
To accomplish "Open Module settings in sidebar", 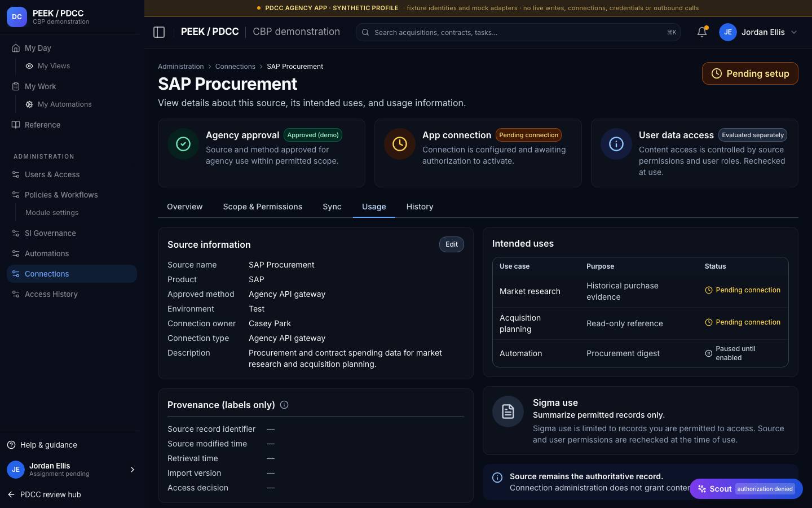I will tap(52, 213).
